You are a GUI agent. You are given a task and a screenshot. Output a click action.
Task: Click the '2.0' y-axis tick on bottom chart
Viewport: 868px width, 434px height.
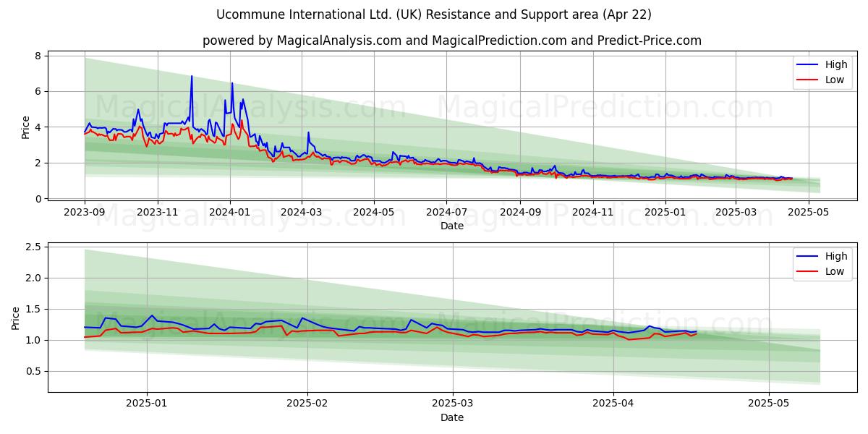tap(35, 278)
